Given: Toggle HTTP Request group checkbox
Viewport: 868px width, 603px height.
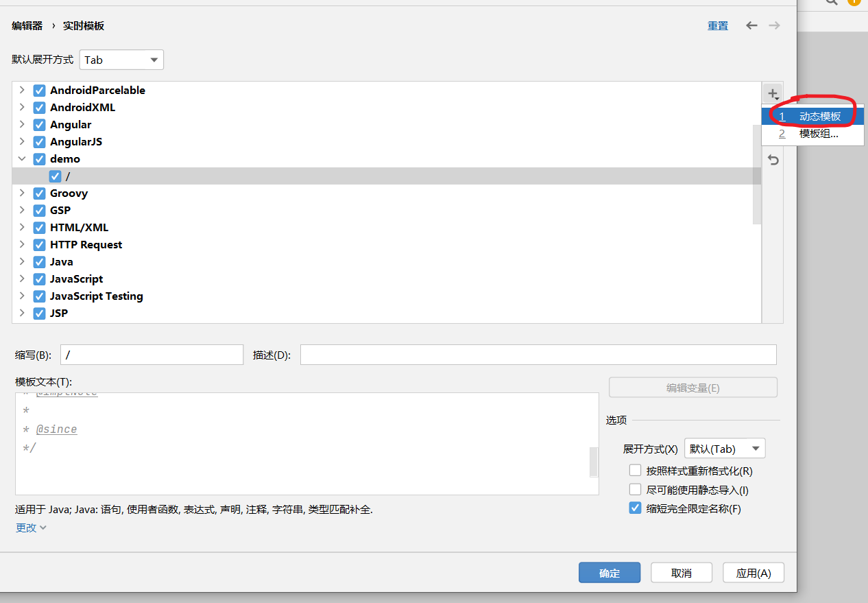Looking at the screenshot, I should click(40, 244).
